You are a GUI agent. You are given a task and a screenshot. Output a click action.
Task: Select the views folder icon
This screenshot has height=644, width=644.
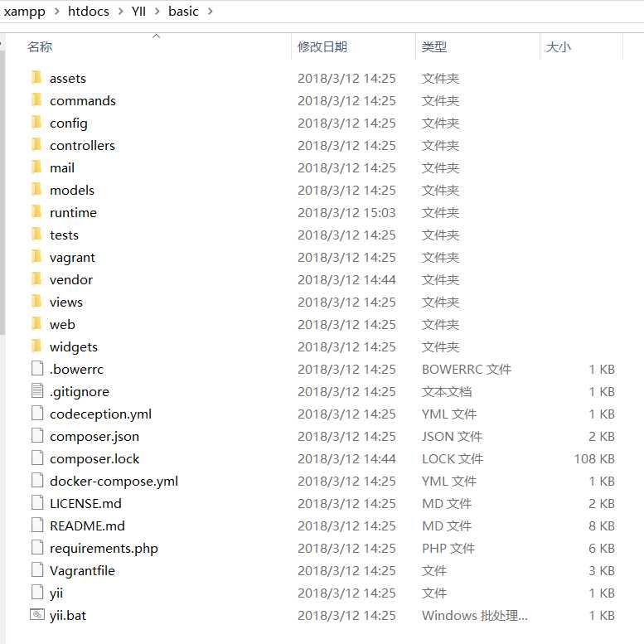pyautogui.click(x=36, y=301)
